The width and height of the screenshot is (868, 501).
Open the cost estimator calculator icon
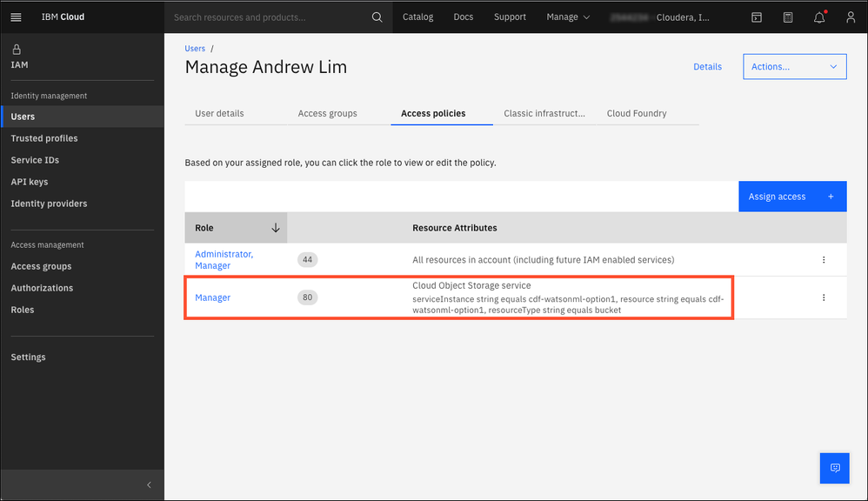tap(788, 17)
